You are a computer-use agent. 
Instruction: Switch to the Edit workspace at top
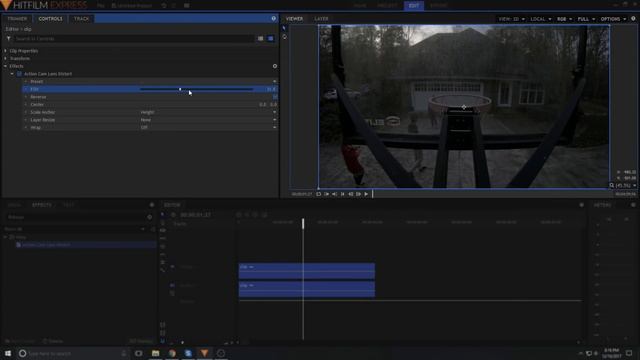[413, 6]
